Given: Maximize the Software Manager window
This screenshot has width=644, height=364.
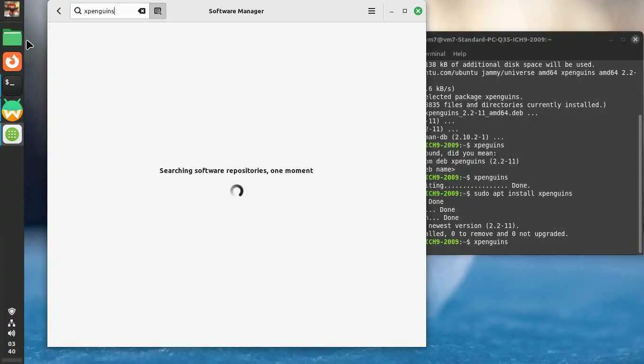Looking at the screenshot, I should pos(405,11).
